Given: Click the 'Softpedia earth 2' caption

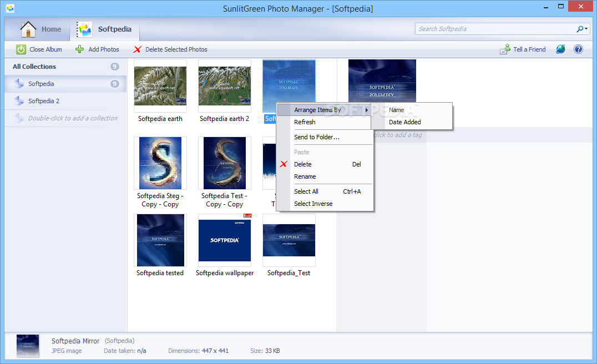Looking at the screenshot, I should point(225,119).
